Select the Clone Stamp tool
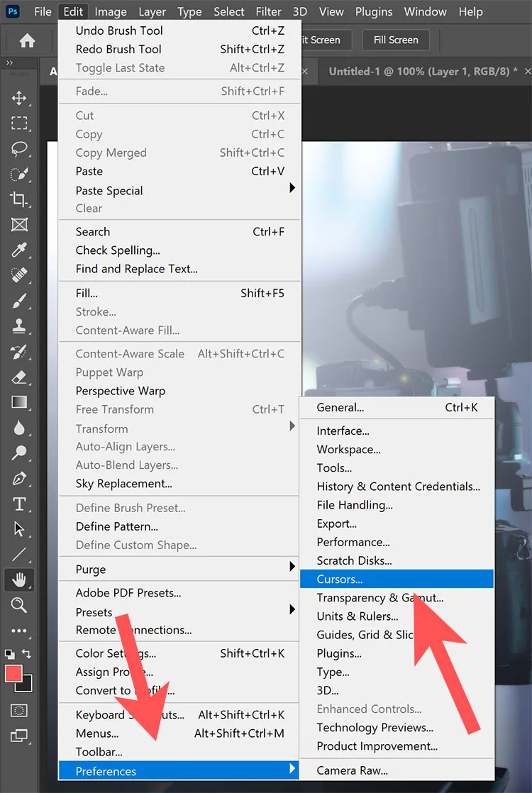This screenshot has height=793, width=532. [19, 326]
